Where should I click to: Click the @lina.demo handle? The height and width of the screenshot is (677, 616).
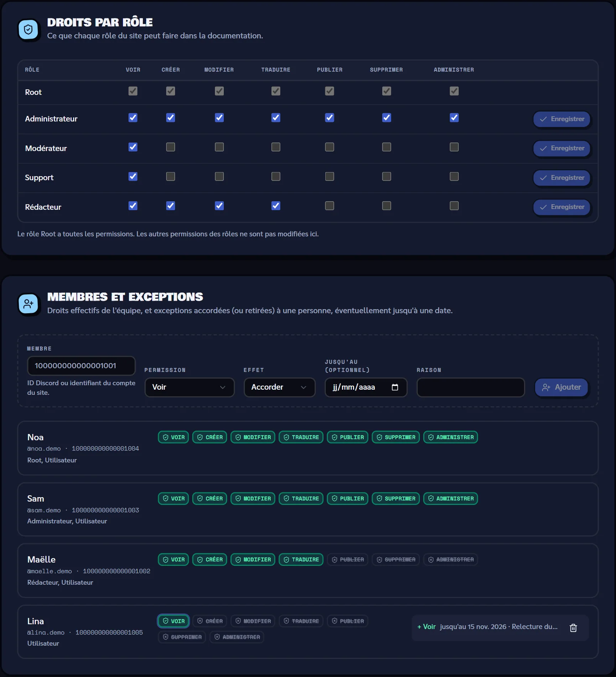pyautogui.click(x=46, y=632)
